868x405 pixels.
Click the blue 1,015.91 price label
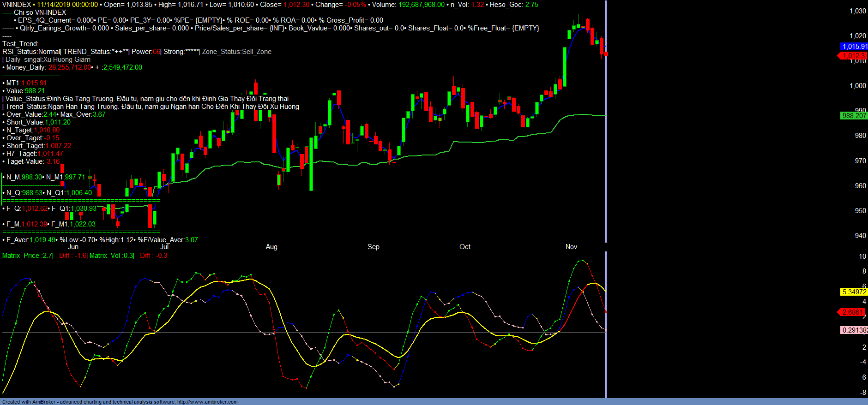click(x=854, y=47)
